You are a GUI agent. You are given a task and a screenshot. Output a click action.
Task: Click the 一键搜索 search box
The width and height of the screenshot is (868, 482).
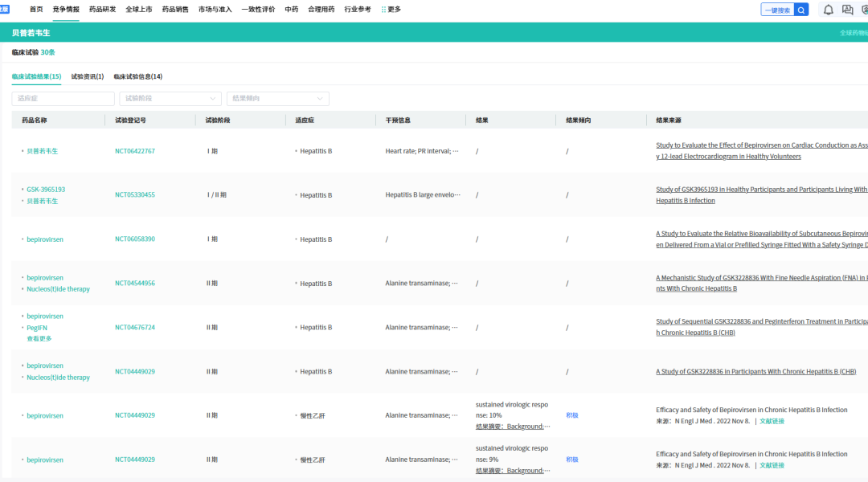(778, 10)
